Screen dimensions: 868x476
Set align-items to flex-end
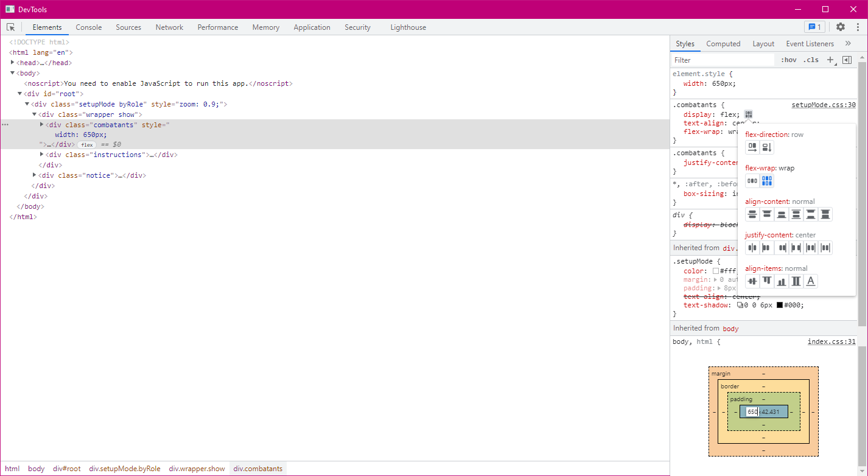click(782, 281)
